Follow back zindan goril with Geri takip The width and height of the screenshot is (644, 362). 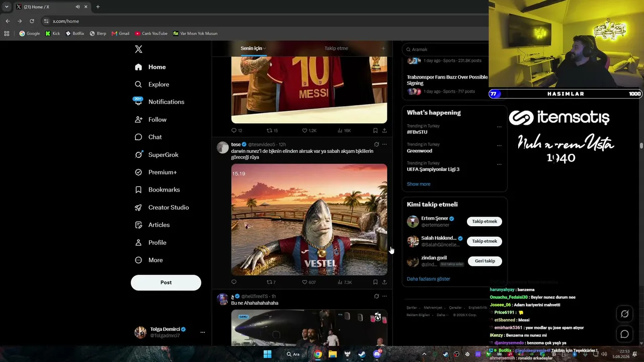[x=485, y=261]
